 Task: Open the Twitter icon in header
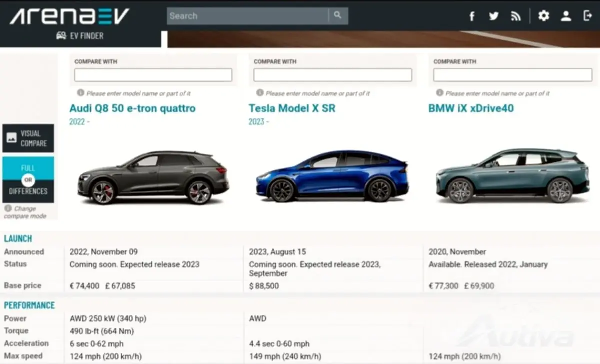pos(494,16)
